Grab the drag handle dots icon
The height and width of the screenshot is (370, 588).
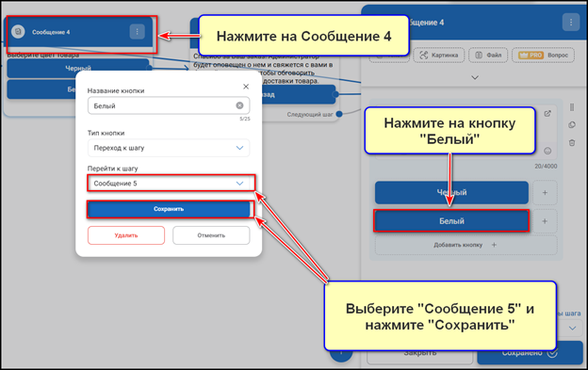[572, 107]
